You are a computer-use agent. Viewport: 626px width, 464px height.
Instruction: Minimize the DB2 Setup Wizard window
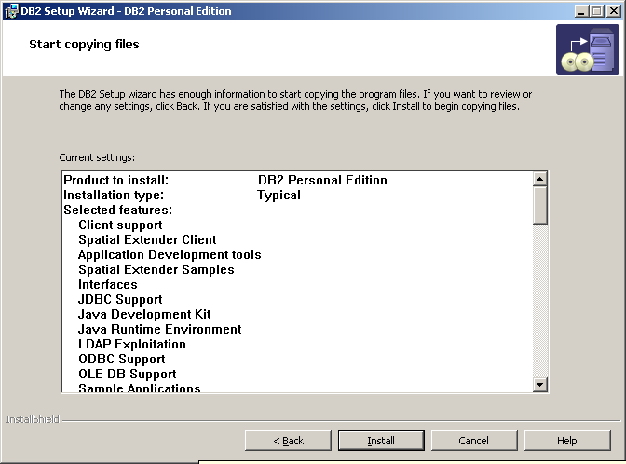pyautogui.click(x=581, y=11)
